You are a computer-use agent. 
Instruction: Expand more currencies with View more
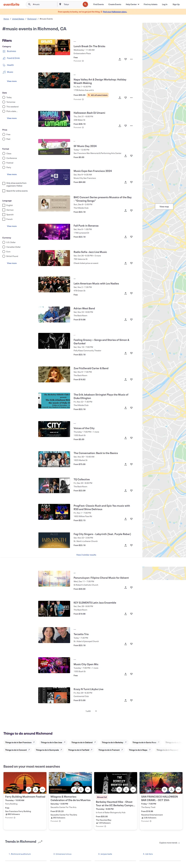coord(12,263)
